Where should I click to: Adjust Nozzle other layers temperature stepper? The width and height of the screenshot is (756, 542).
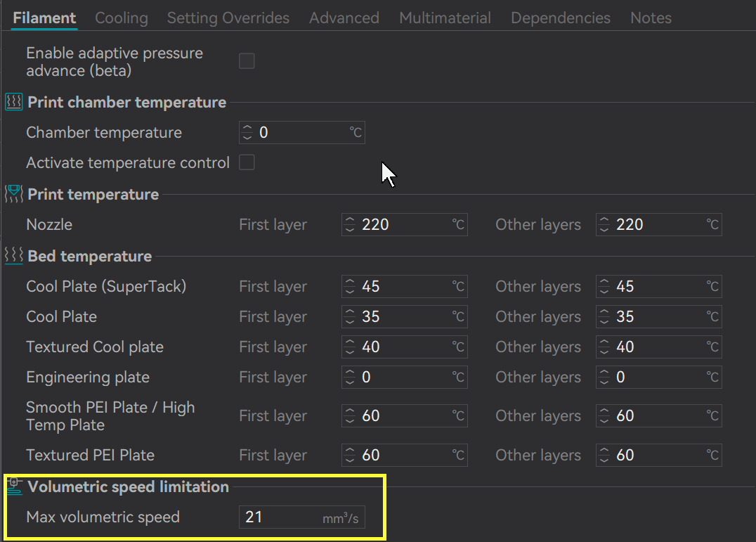pos(604,225)
